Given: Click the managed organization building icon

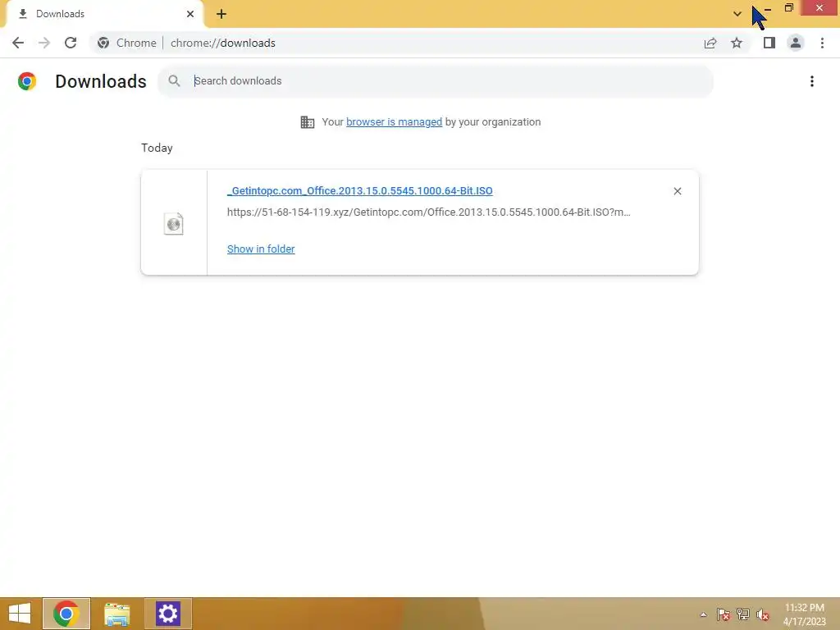Looking at the screenshot, I should tap(308, 122).
